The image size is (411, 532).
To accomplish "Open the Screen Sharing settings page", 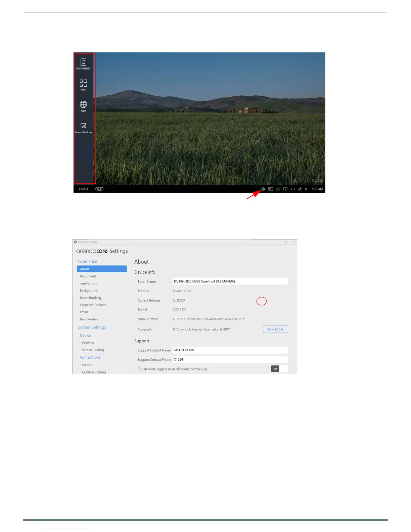I will 93,350.
